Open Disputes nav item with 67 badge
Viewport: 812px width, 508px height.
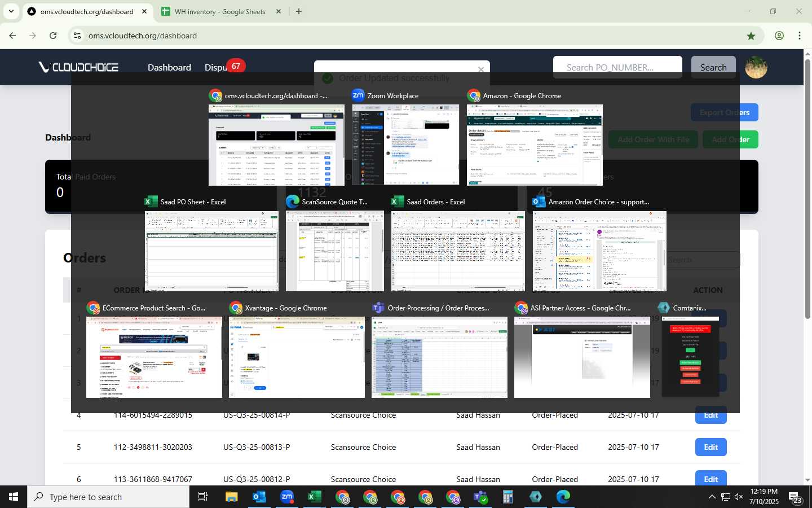(223, 67)
